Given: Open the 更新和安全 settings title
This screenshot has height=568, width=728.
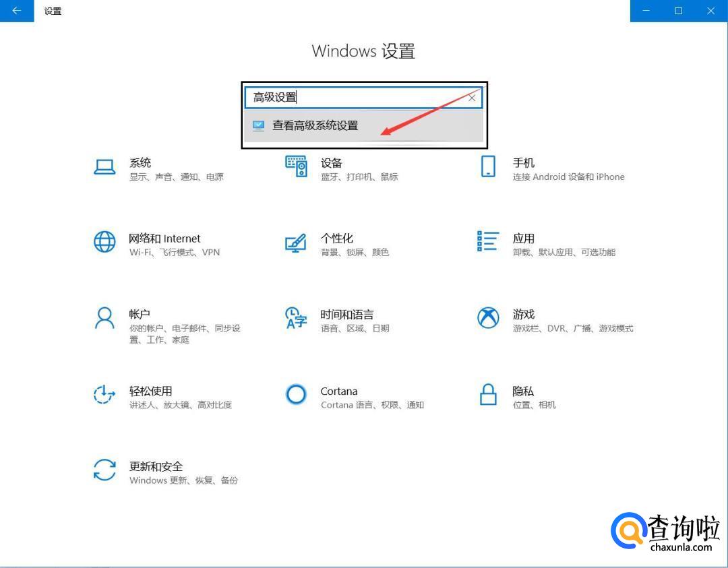Looking at the screenshot, I should [x=156, y=466].
